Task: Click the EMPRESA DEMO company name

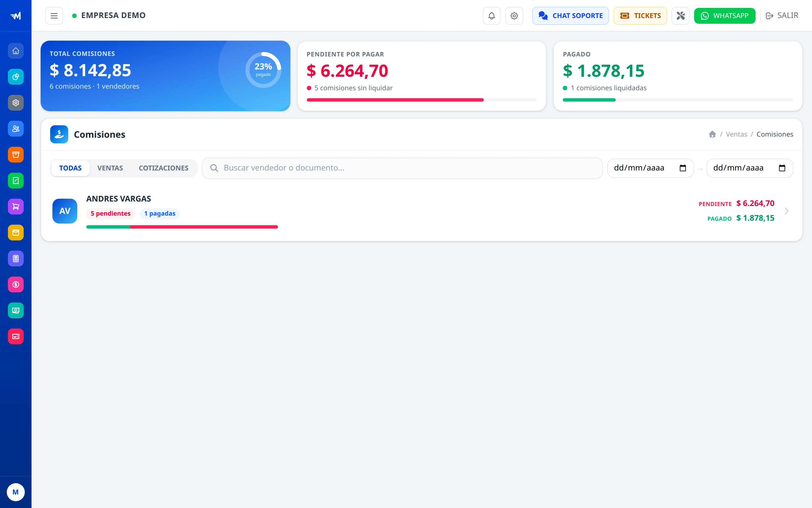Action: (113, 16)
